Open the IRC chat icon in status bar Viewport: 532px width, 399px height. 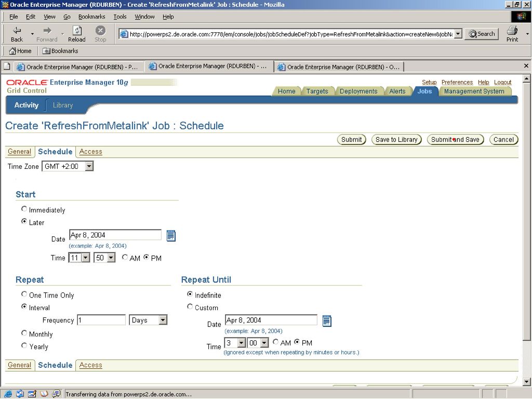56,394
